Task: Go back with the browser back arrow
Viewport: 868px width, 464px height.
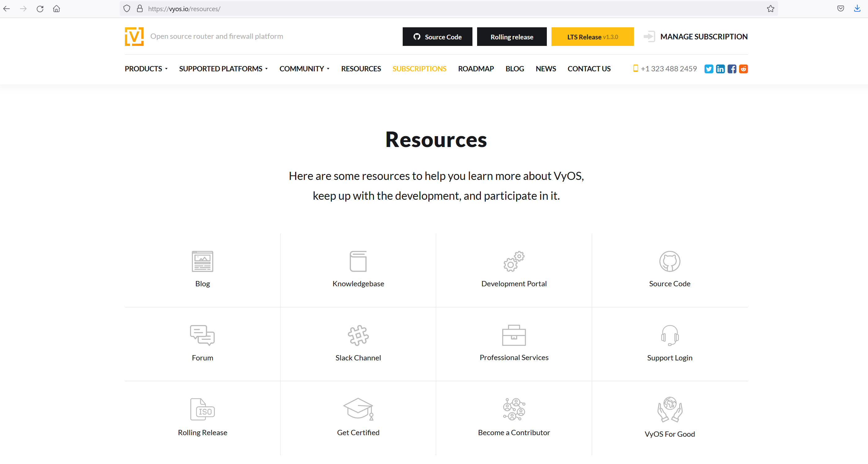Action: (x=7, y=9)
